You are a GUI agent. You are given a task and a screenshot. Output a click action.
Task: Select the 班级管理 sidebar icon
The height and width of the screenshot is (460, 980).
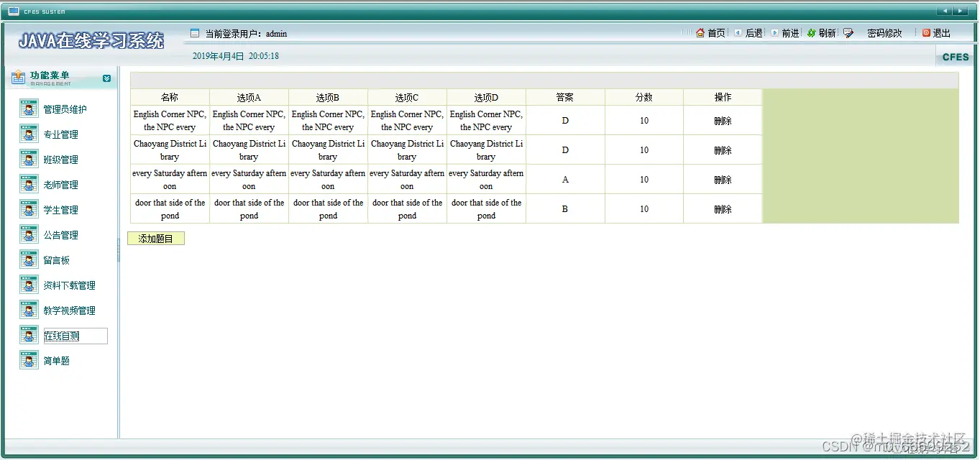(x=29, y=160)
